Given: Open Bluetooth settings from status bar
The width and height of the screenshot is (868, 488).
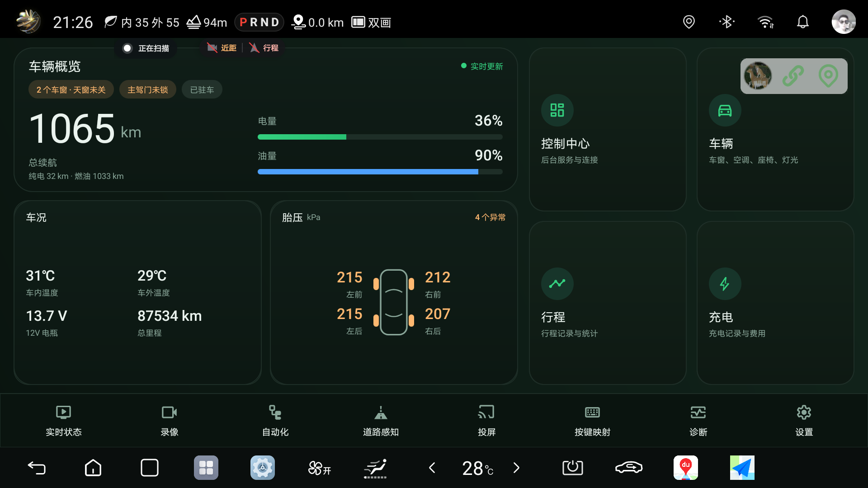Looking at the screenshot, I should pos(727,22).
